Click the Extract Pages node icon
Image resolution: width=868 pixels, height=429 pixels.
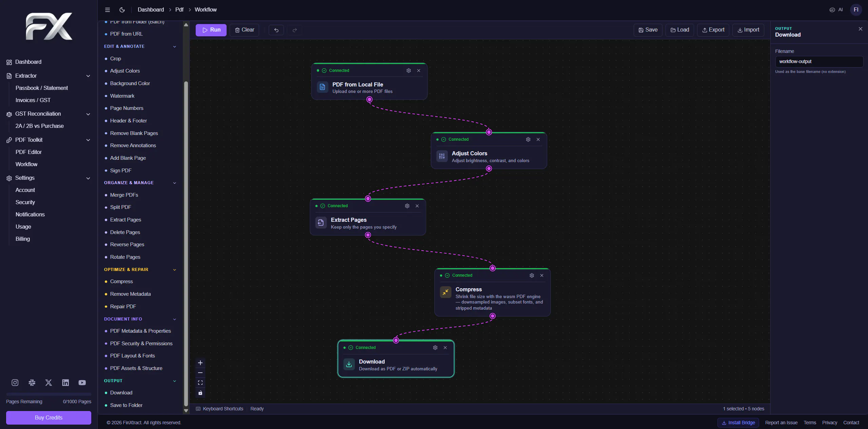(x=321, y=223)
